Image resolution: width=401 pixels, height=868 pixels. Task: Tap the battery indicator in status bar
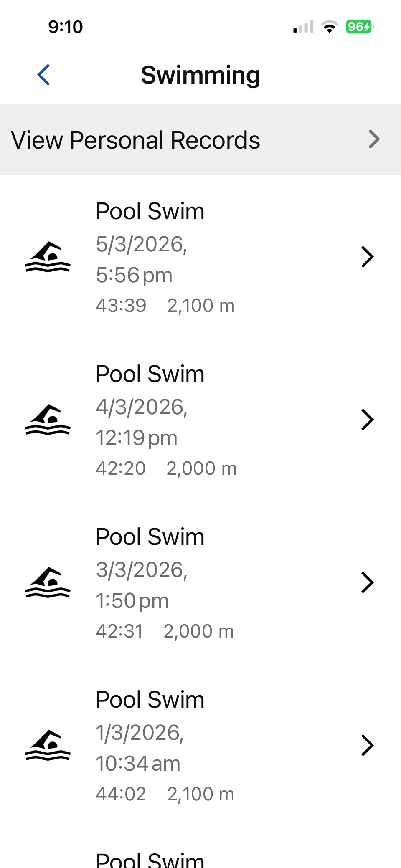point(359,27)
